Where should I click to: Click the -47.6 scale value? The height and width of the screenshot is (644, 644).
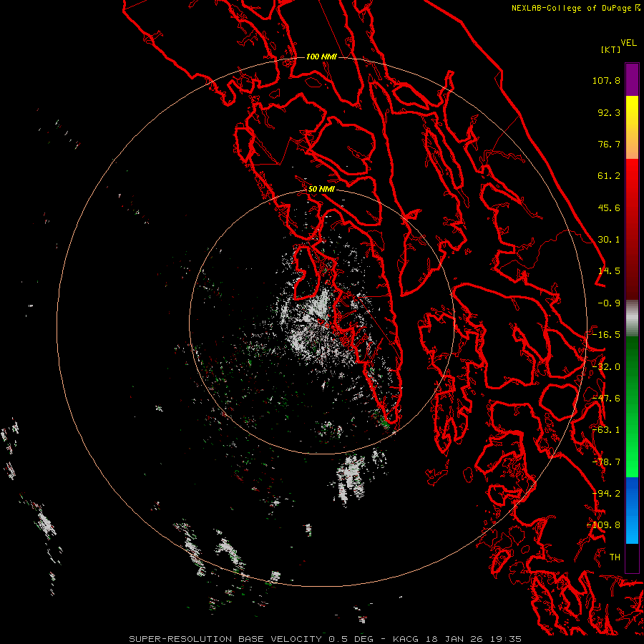pos(606,399)
